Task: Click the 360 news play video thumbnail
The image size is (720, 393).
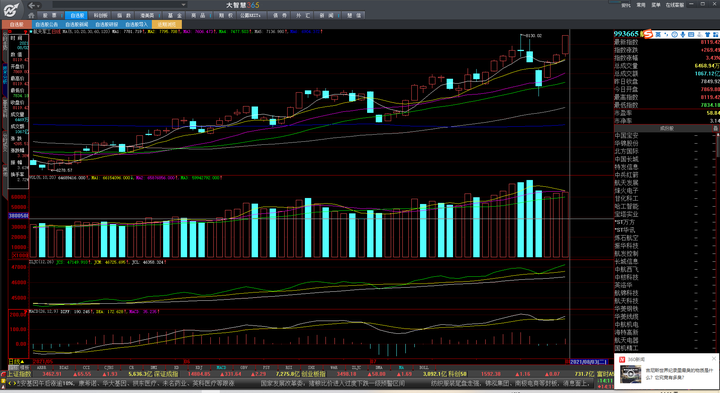Action: pos(630,374)
